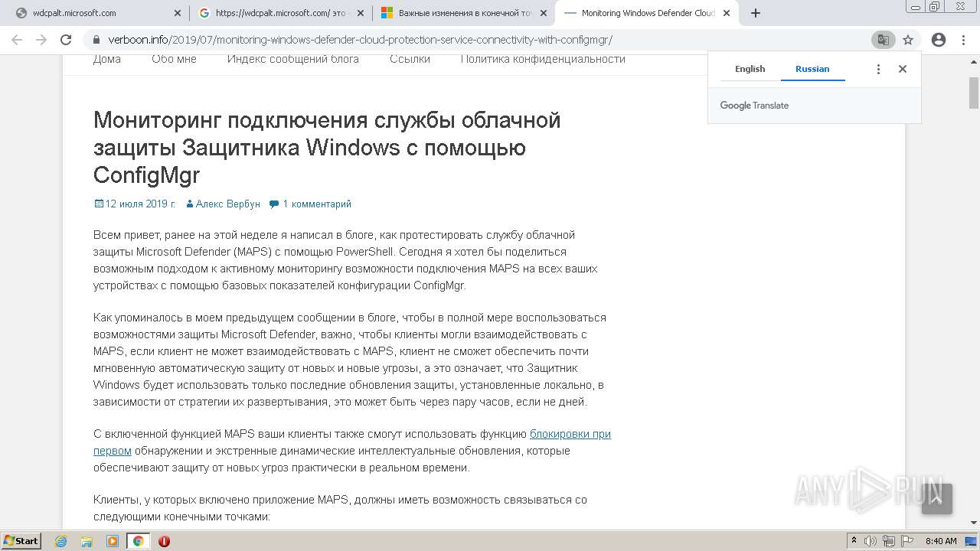The width and height of the screenshot is (980, 551).
Task: Switch to the Google search results tab
Action: click(280, 13)
